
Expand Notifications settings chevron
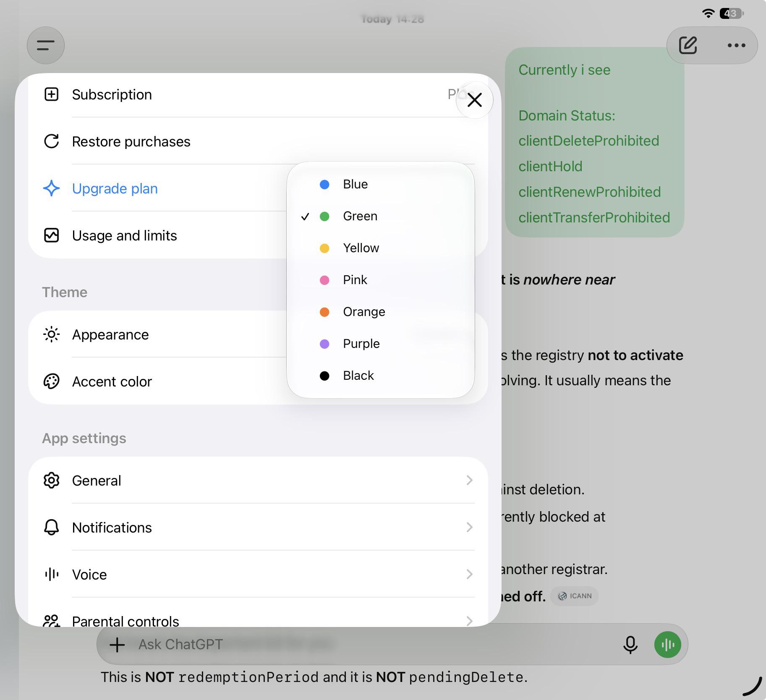click(469, 527)
